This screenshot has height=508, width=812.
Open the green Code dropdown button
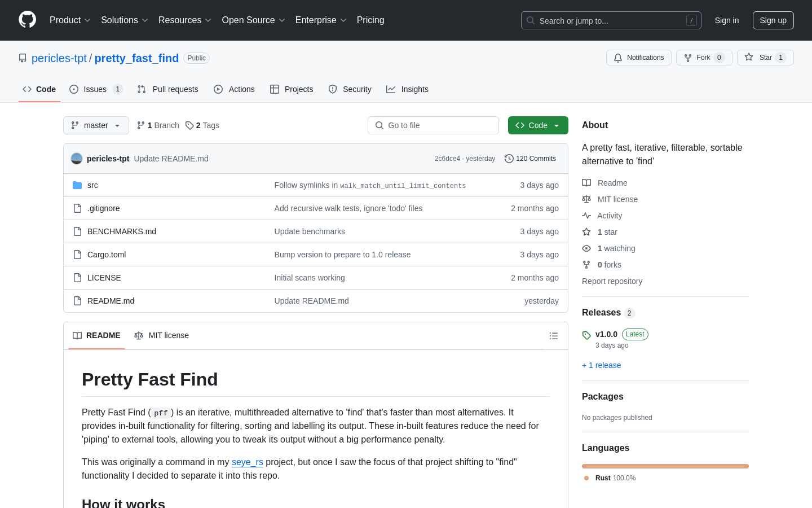pyautogui.click(x=538, y=125)
